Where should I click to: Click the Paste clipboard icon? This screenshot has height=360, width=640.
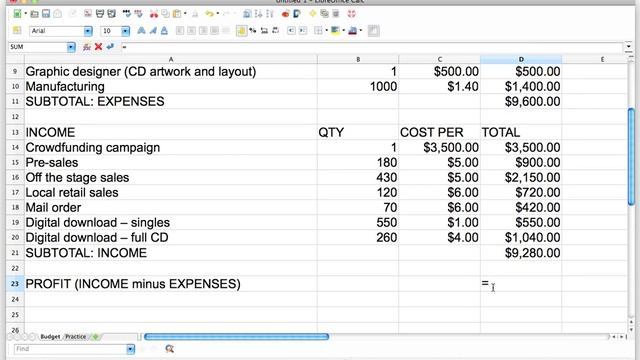pyautogui.click(x=177, y=14)
